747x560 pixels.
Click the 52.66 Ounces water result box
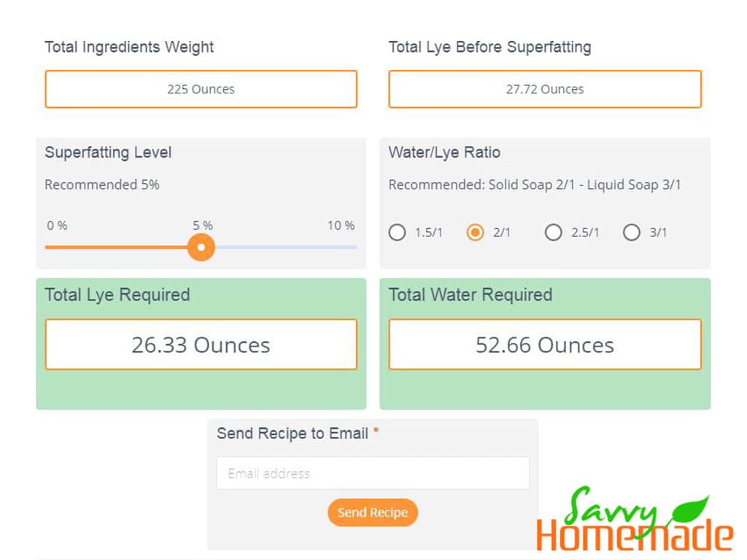[544, 344]
